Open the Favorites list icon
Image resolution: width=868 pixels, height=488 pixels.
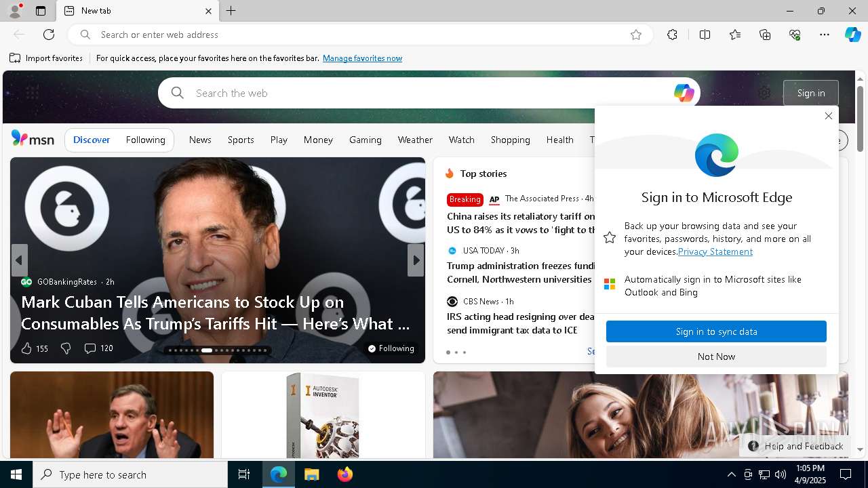point(735,35)
